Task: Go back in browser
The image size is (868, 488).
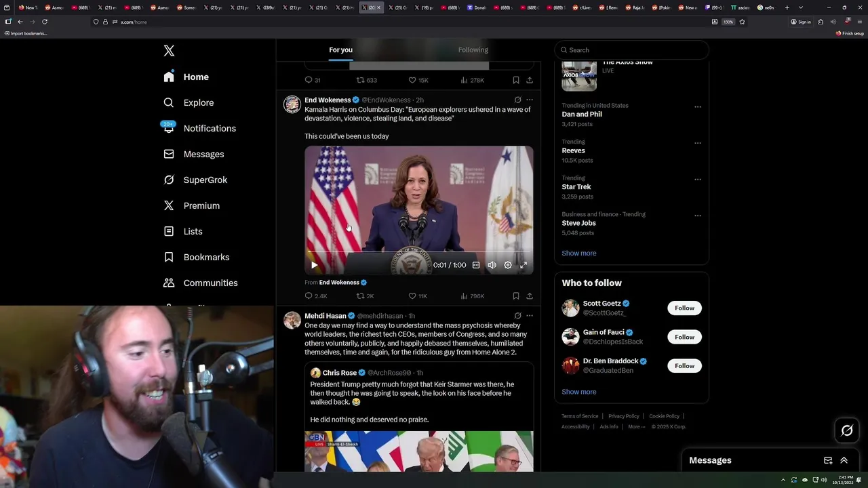Action: [x=20, y=22]
